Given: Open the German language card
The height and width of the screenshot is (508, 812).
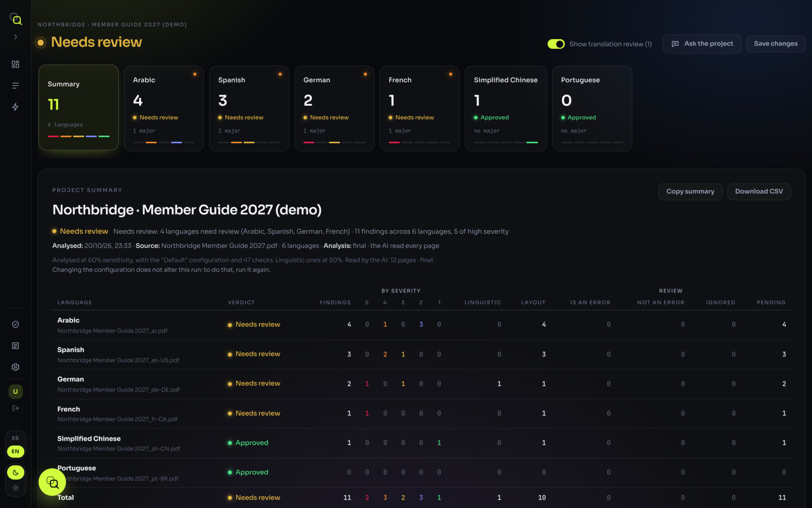Looking at the screenshot, I should click(x=334, y=108).
